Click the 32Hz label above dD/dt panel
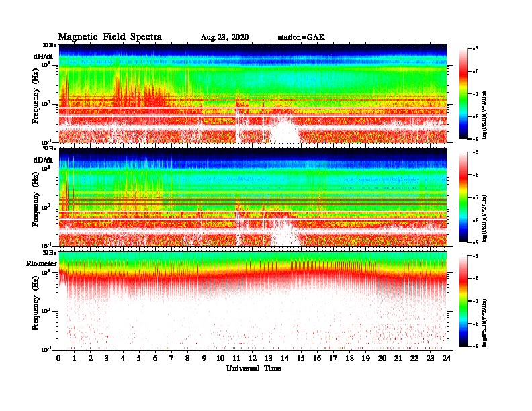Viewport: 532px width, 411px height. click(50, 148)
